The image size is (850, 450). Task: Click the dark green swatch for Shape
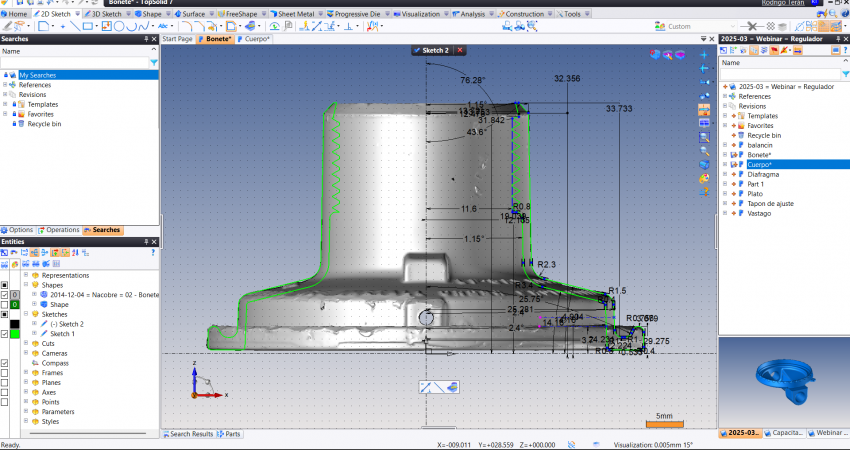pyautogui.click(x=15, y=304)
